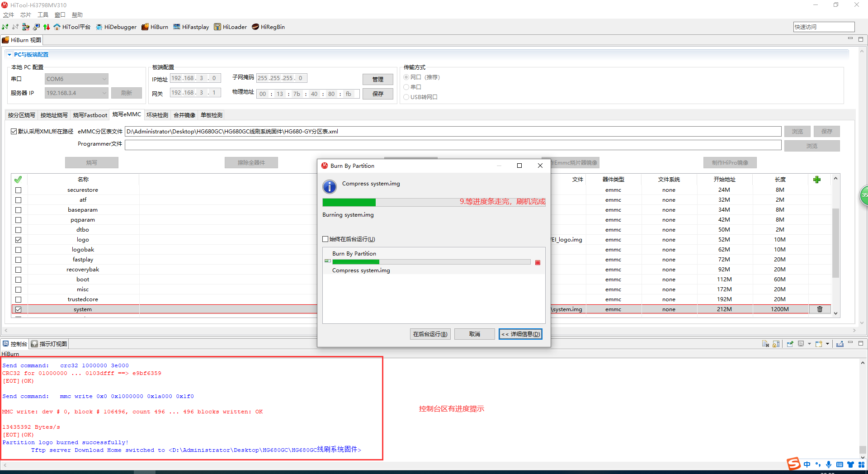The height and width of the screenshot is (474, 868).
Task: Click the 详细信息(D) button
Action: [521, 334]
